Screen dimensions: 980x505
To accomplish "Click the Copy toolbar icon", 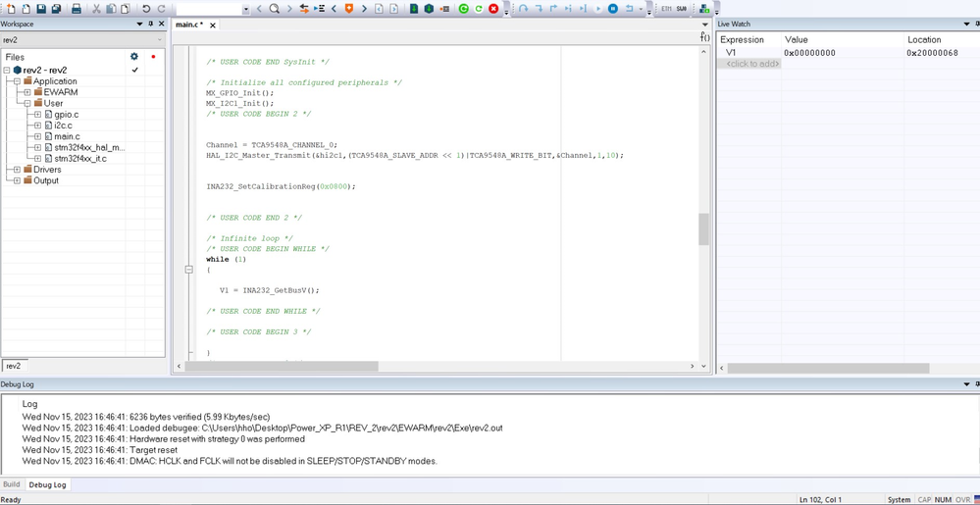I will click(111, 9).
